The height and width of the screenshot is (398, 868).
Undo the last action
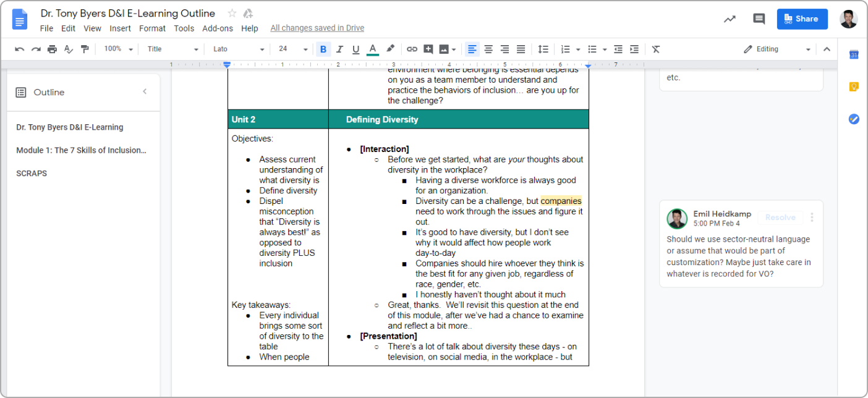coord(20,49)
